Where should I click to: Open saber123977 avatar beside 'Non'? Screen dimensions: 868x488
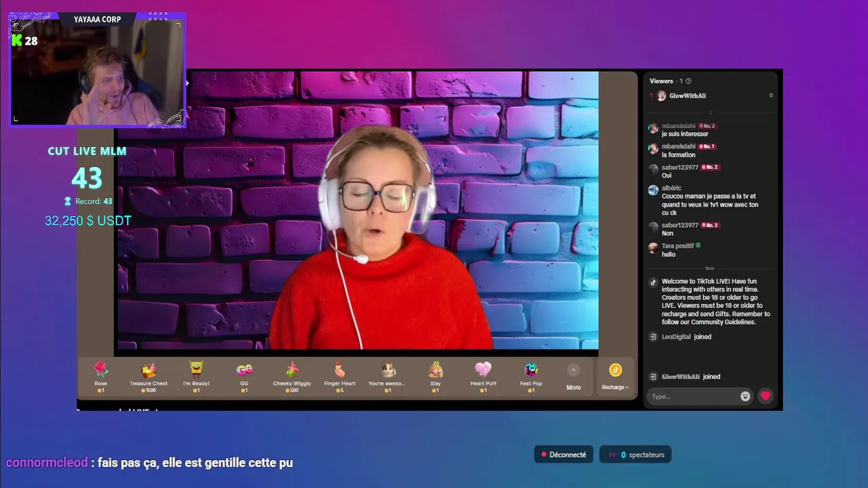point(653,228)
